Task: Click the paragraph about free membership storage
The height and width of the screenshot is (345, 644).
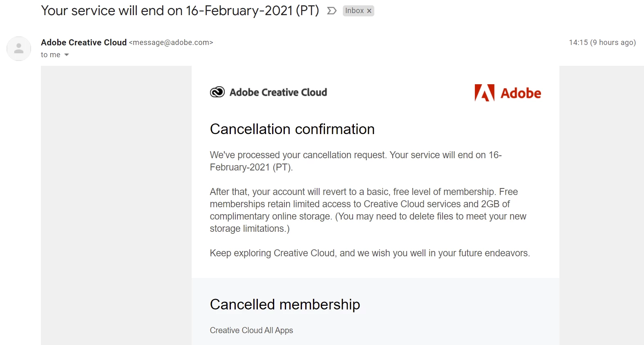Action: pos(368,210)
